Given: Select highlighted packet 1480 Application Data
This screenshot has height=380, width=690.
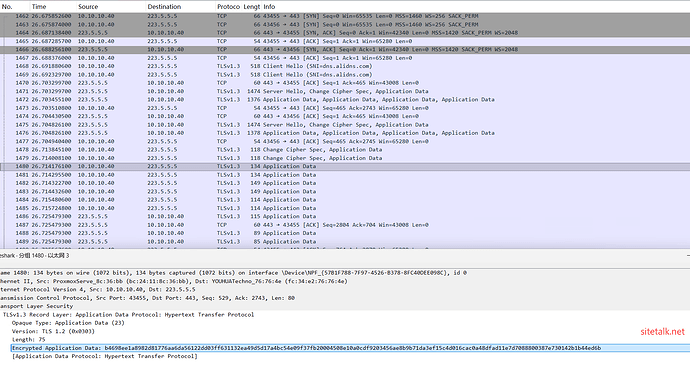Looking at the screenshot, I should point(345,167).
